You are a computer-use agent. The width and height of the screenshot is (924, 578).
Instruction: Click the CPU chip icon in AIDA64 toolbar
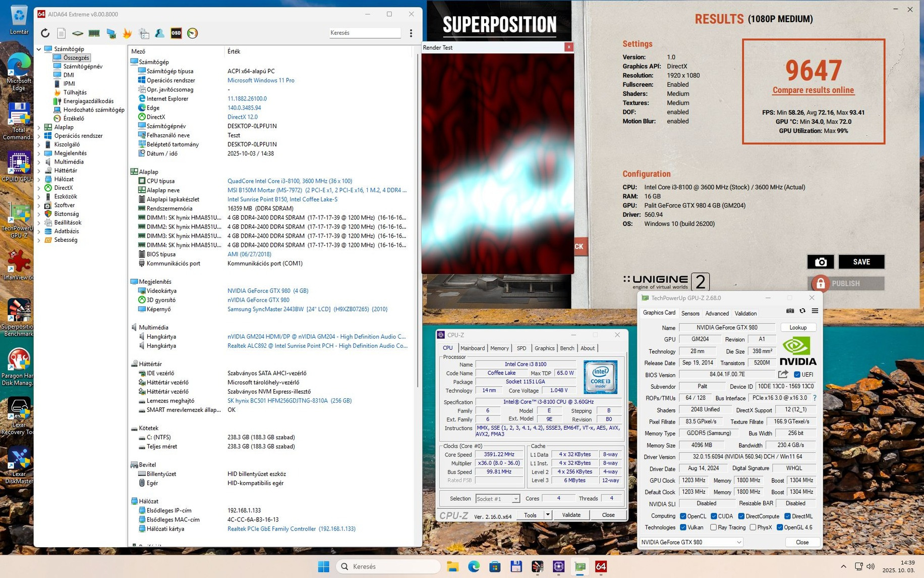click(78, 33)
